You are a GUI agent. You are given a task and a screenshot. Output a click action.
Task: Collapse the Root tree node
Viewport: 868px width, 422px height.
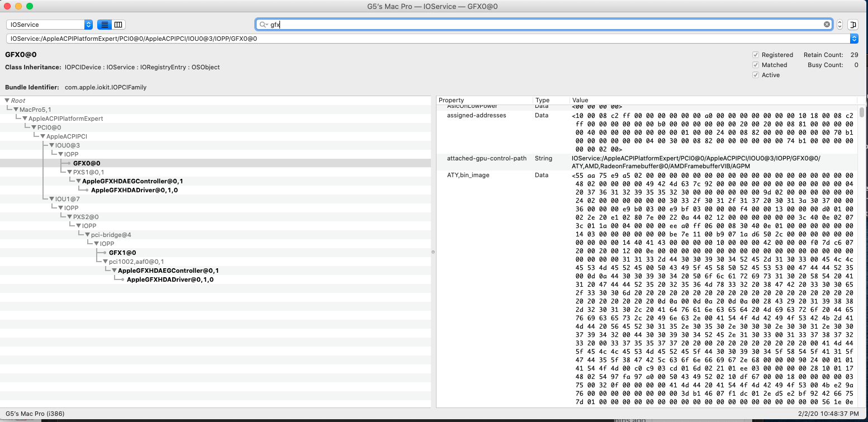(x=7, y=101)
